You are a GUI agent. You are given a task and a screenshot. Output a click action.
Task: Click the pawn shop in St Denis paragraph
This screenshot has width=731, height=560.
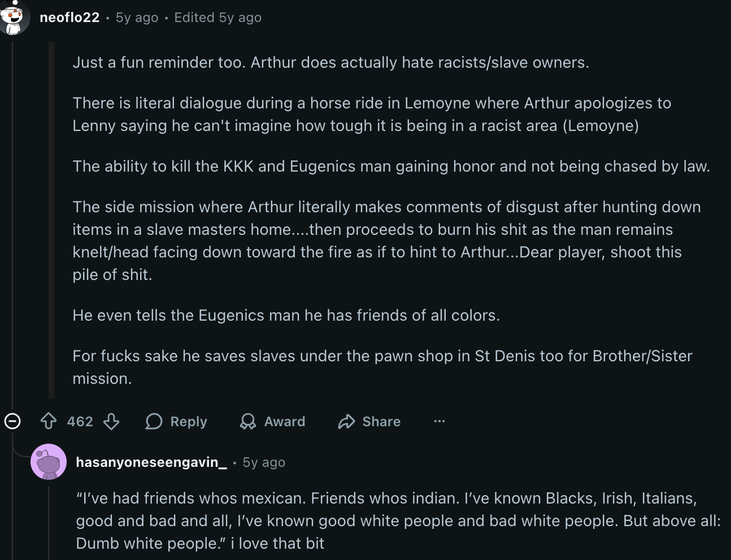coord(382,367)
